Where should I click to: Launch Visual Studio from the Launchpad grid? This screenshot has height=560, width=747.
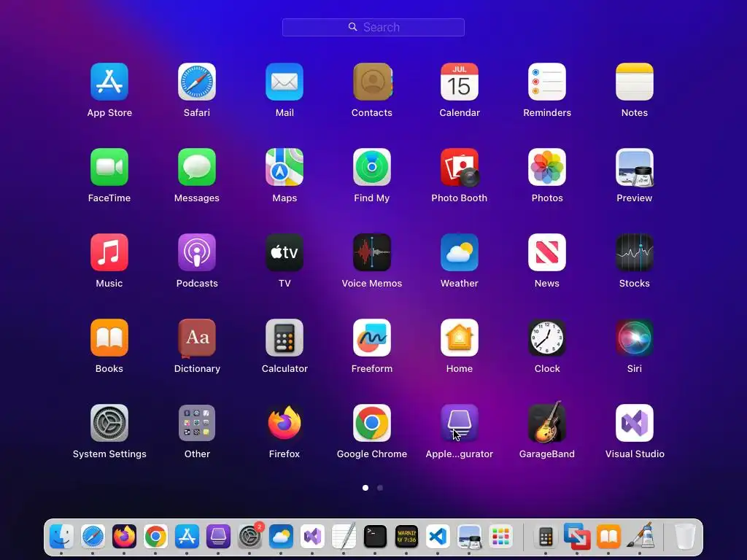coord(635,423)
